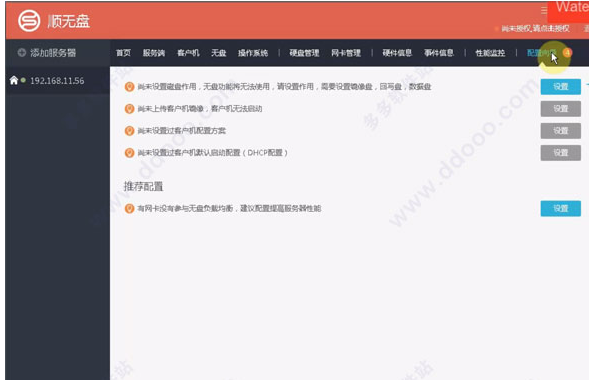Click 设置 button for 尚未设置磁盘作用 row
This screenshot has height=380, width=589.
(x=560, y=87)
